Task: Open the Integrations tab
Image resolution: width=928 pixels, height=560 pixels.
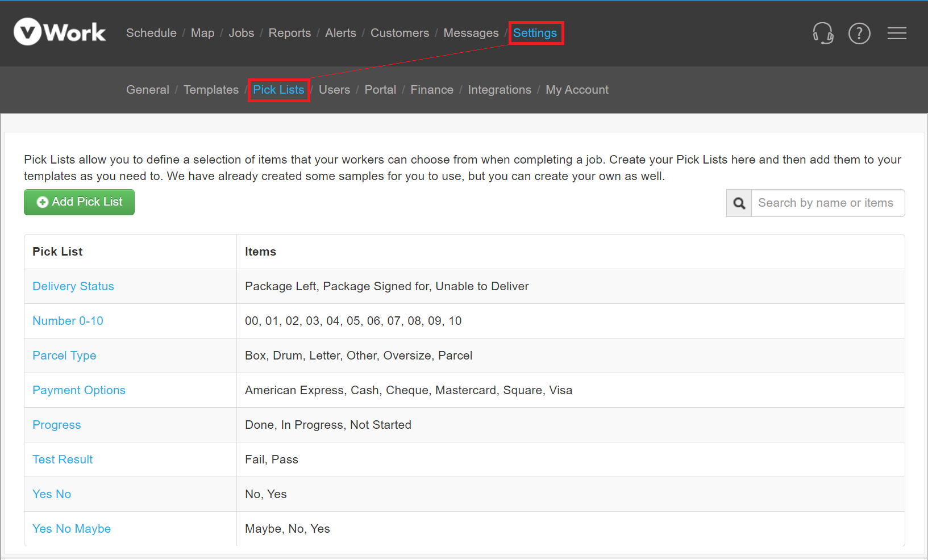Action: [500, 90]
